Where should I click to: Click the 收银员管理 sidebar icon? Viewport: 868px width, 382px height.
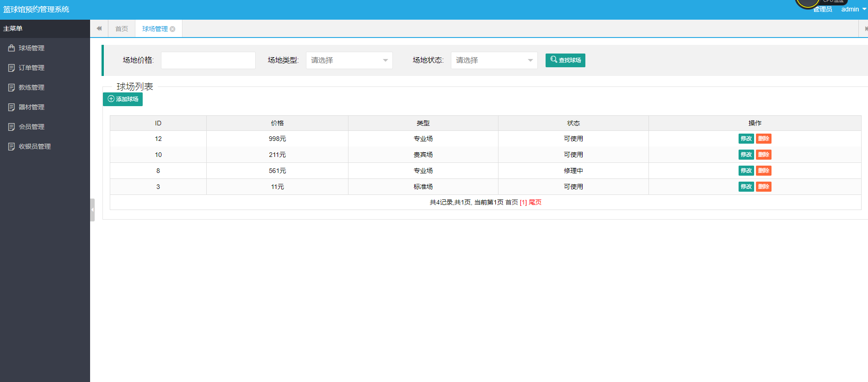point(11,146)
